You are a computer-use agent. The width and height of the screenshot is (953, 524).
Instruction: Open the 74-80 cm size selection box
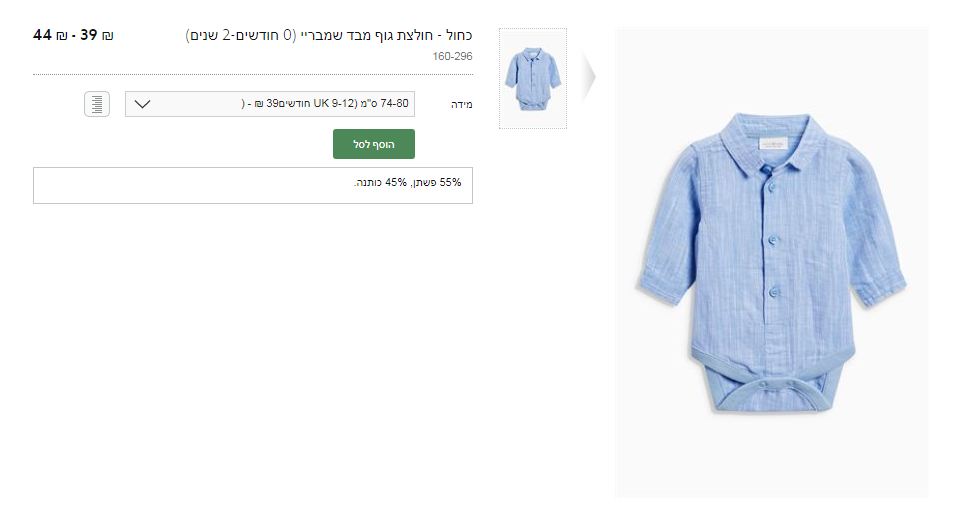coord(270,104)
